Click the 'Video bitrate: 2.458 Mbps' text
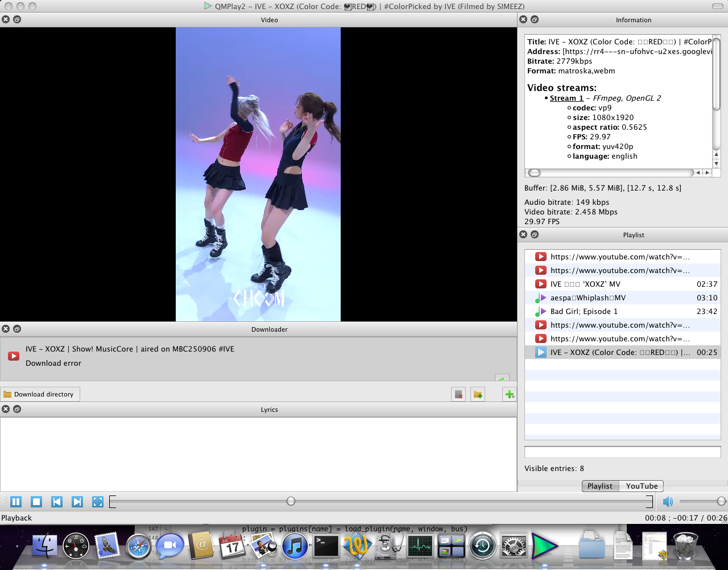This screenshot has height=570, width=728. 571,212
